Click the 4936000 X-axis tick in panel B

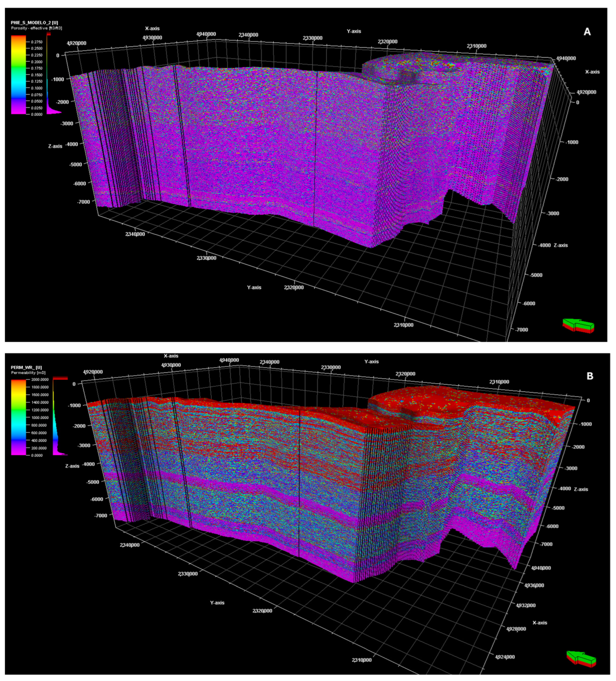[x=534, y=585]
